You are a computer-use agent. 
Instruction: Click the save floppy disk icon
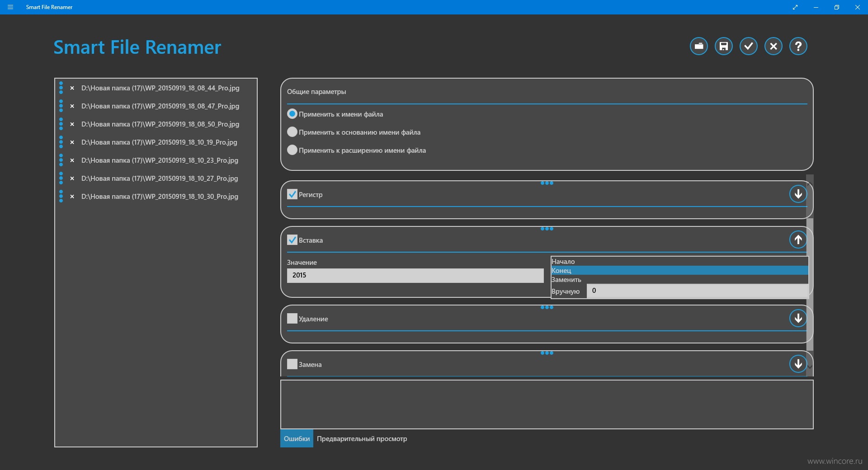click(724, 46)
